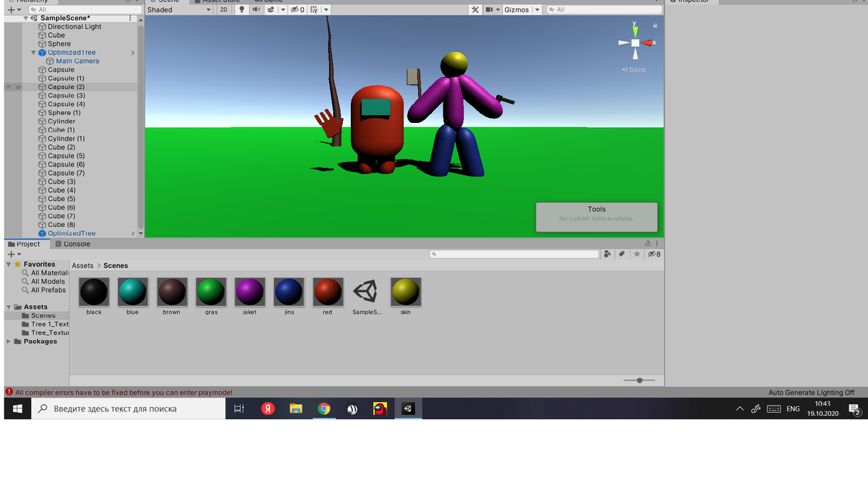
Task: Switch to the Console tab
Action: click(72, 244)
